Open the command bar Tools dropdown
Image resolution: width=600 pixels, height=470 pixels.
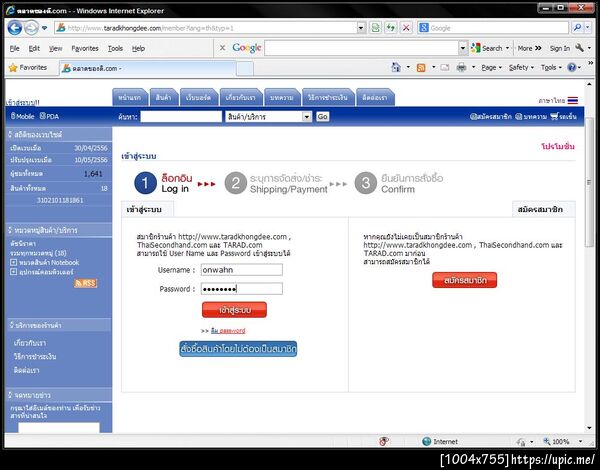[x=551, y=68]
